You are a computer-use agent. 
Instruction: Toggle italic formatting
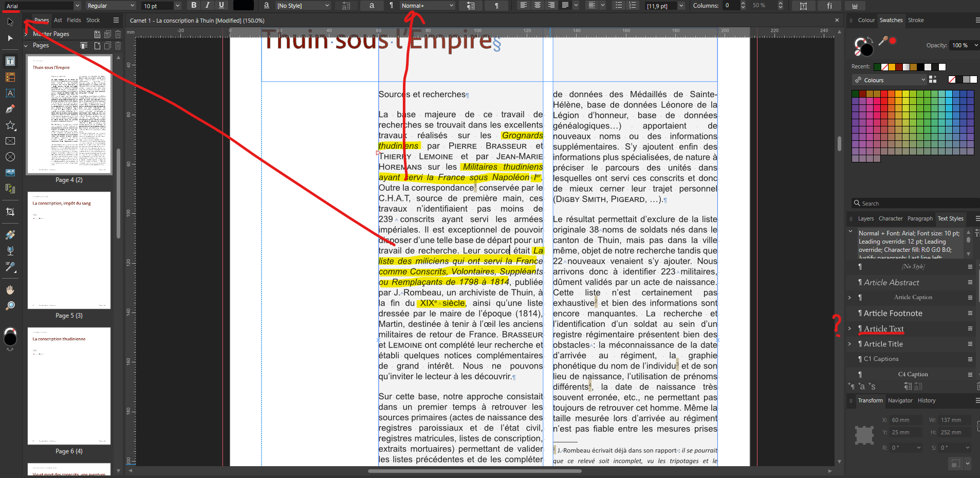pyautogui.click(x=207, y=6)
